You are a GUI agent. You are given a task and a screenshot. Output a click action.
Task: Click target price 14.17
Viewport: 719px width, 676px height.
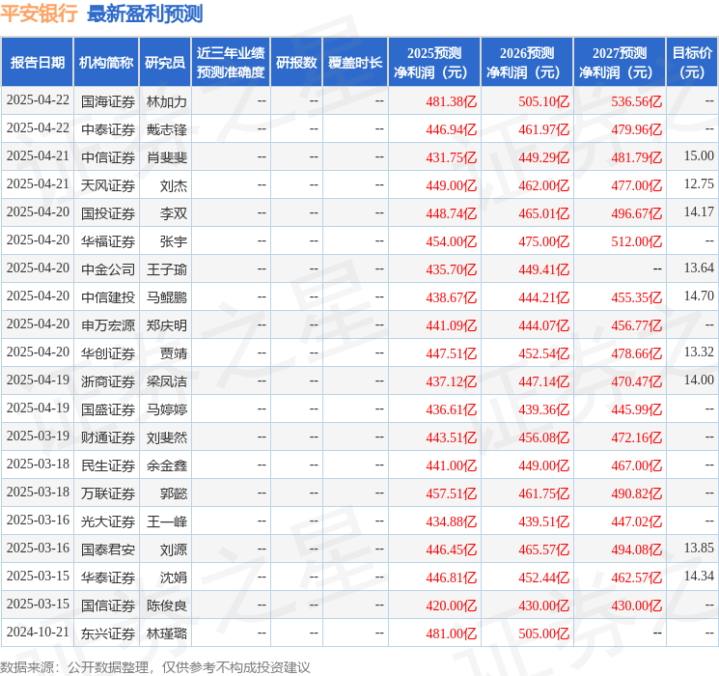pos(699,212)
